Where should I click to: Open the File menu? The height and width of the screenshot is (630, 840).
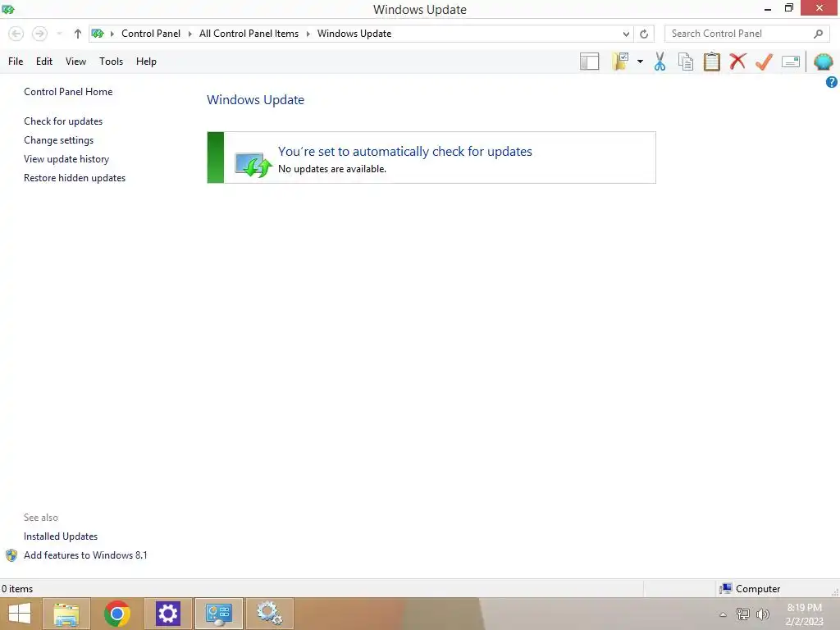tap(16, 62)
